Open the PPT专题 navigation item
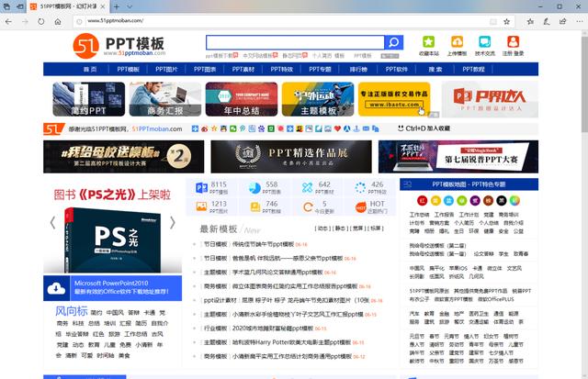This screenshot has height=379, width=588. 320,69
